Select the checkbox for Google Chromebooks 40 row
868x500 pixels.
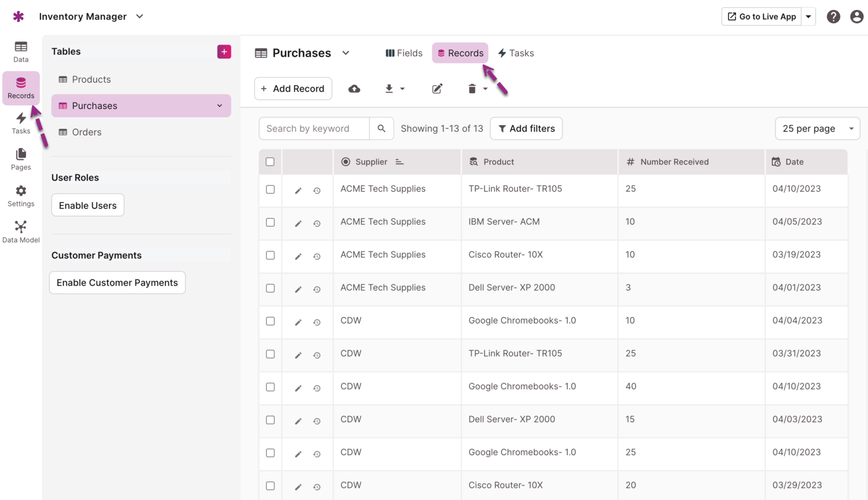pos(270,387)
